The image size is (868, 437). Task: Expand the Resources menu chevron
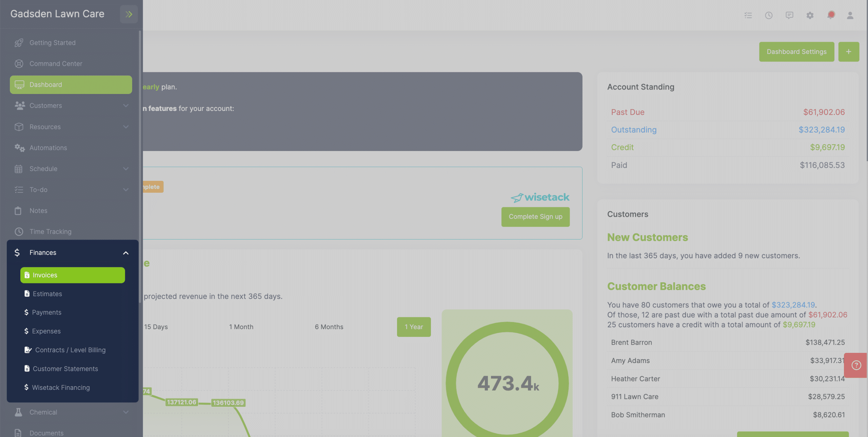coord(126,127)
